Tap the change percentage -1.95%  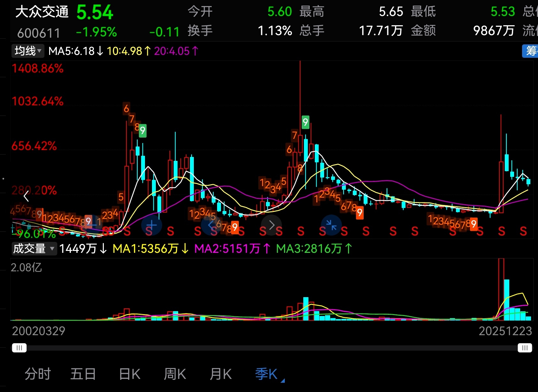coord(96,32)
